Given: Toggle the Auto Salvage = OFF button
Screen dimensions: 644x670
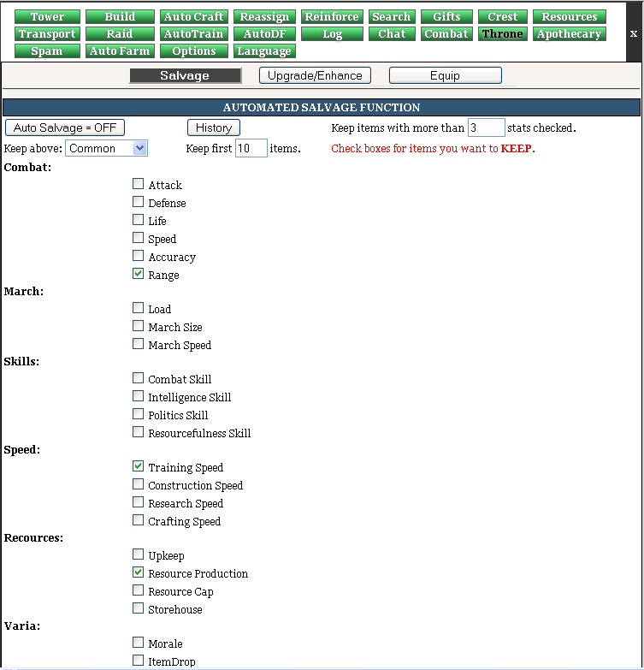Looking at the screenshot, I should (x=65, y=127).
